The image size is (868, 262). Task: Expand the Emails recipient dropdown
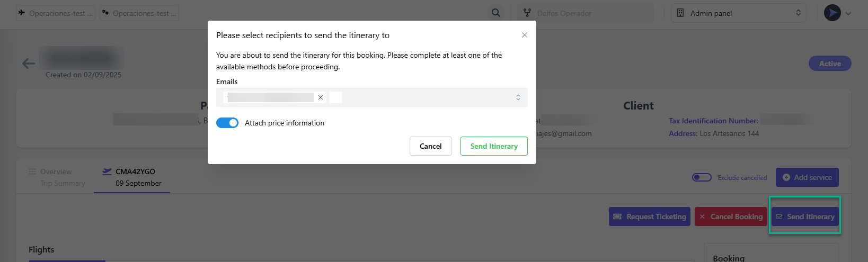518,97
